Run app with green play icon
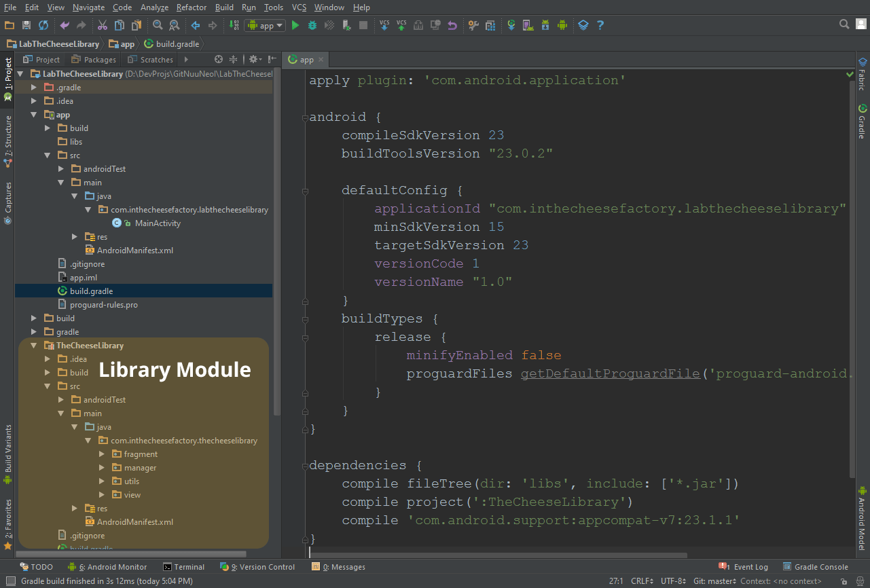Screen dimensions: 870x588 point(295,25)
